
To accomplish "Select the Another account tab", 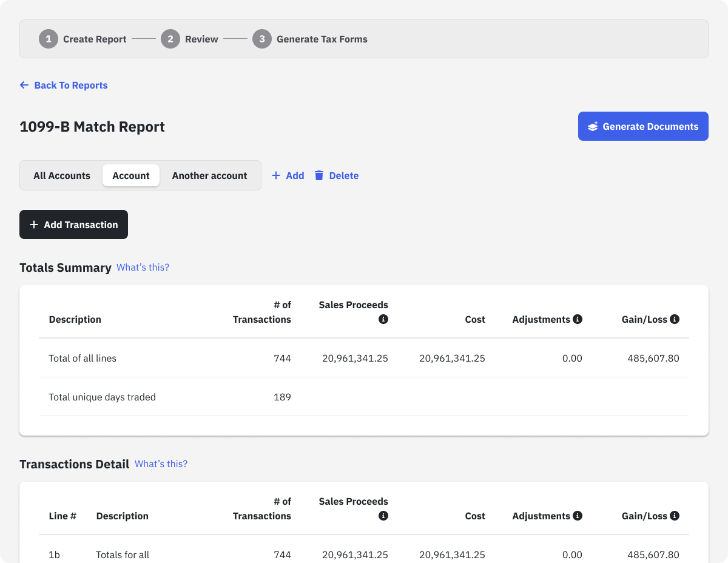I will point(209,175).
